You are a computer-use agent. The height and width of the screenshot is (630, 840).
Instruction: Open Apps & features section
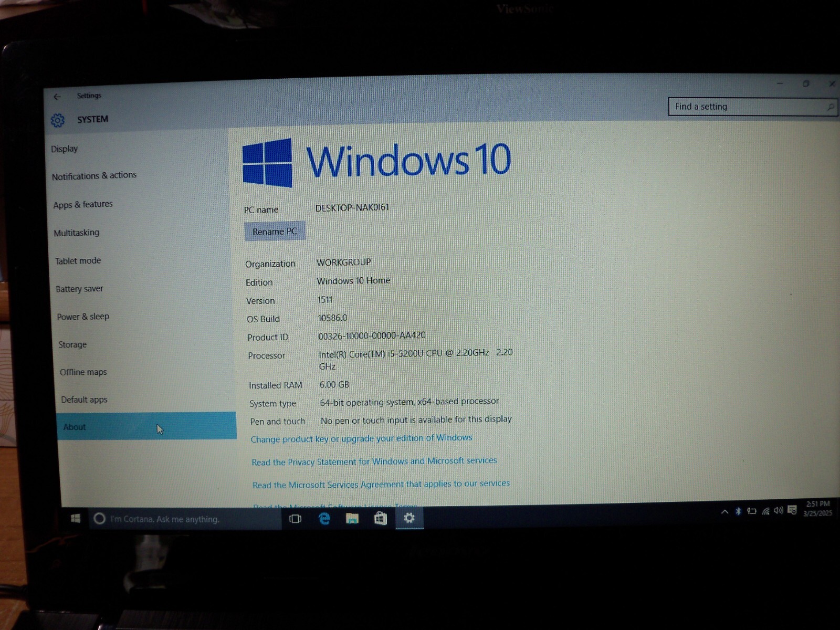coord(83,204)
